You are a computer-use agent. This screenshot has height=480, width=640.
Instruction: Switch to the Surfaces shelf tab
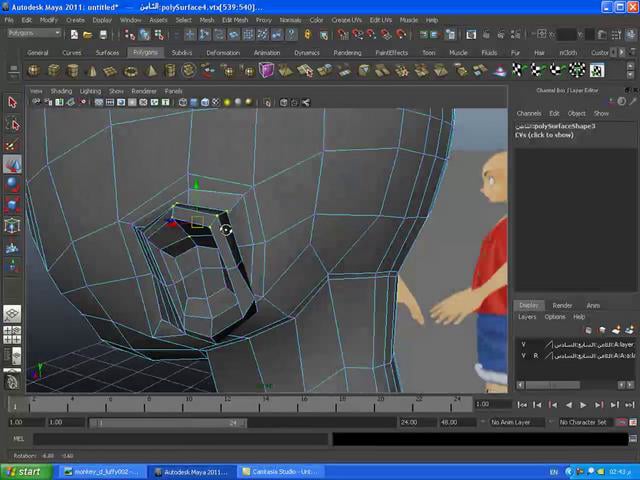click(x=107, y=53)
